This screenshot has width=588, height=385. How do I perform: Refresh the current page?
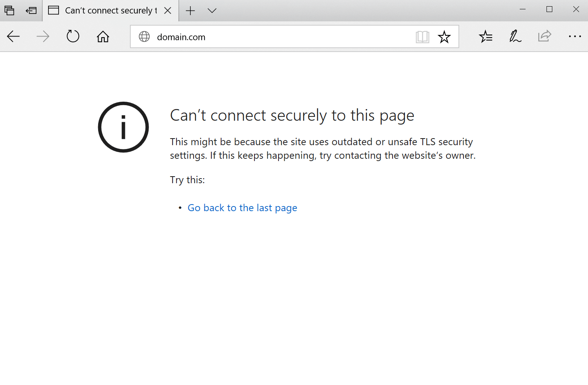point(73,36)
